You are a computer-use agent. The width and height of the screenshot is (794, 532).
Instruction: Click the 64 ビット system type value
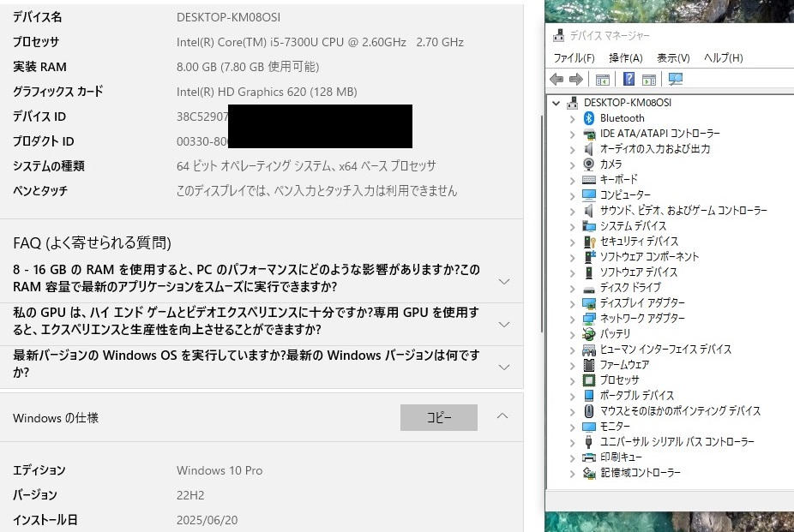point(306,166)
